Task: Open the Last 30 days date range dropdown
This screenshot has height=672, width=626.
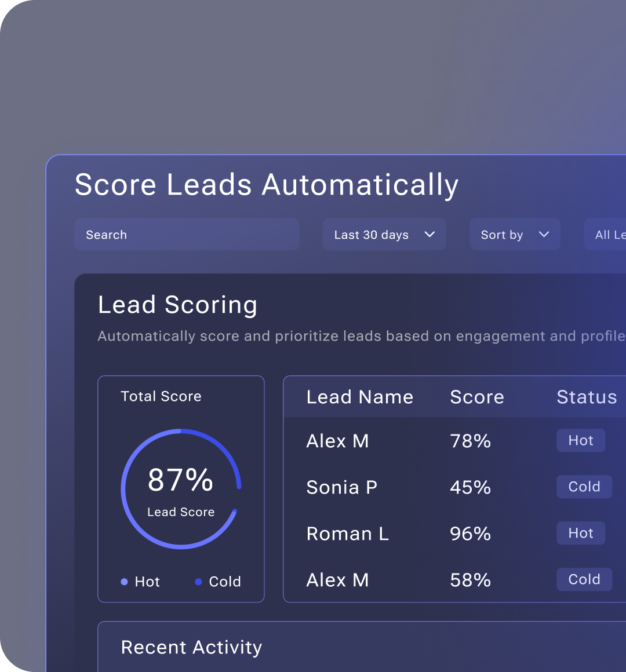Action: tap(384, 235)
